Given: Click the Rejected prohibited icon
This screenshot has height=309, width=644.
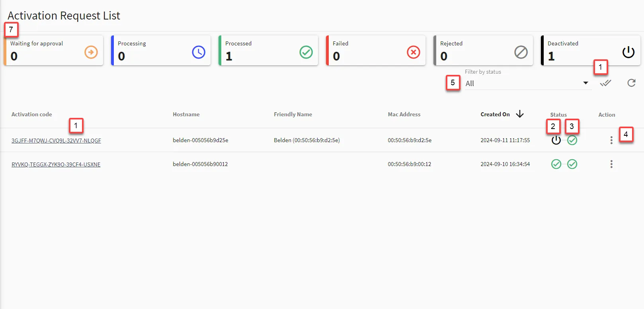Looking at the screenshot, I should tap(521, 52).
